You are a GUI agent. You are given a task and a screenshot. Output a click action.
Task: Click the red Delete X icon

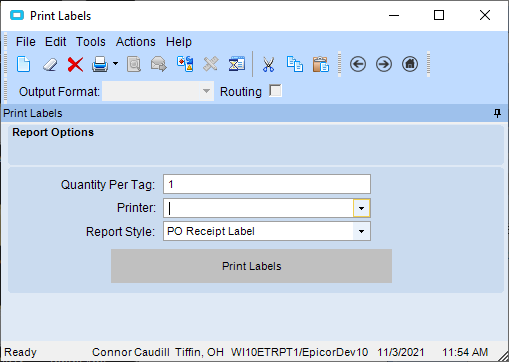[75, 64]
